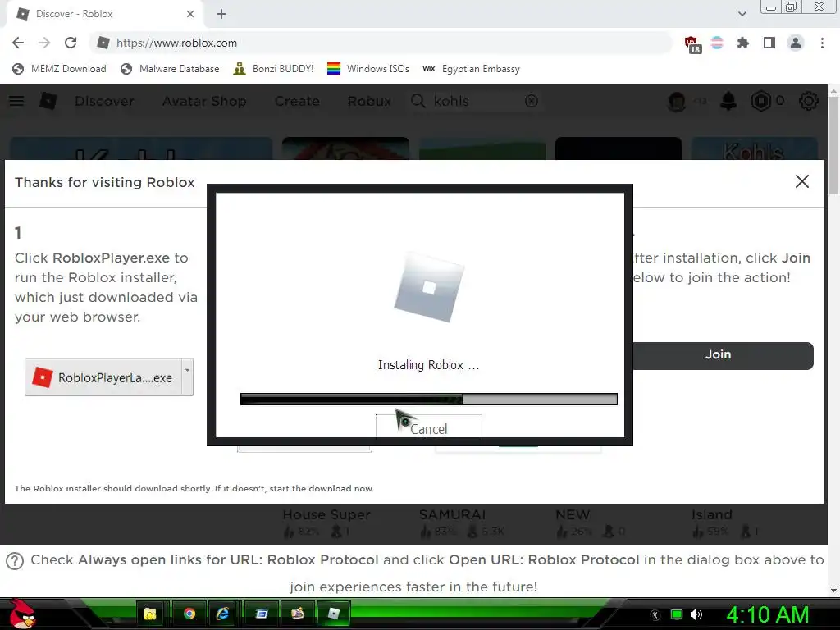Click the search magnifier icon
This screenshot has width=840, height=630.
[418, 101]
